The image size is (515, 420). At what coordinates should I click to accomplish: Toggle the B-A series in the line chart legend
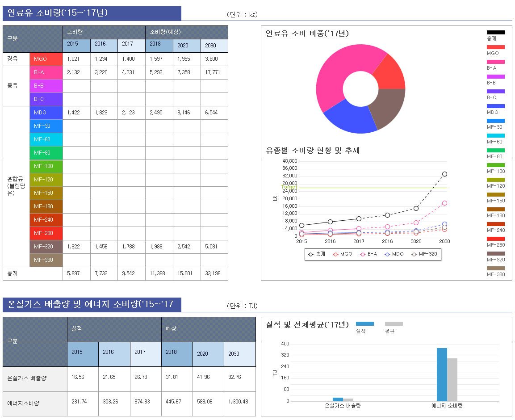[x=368, y=254]
